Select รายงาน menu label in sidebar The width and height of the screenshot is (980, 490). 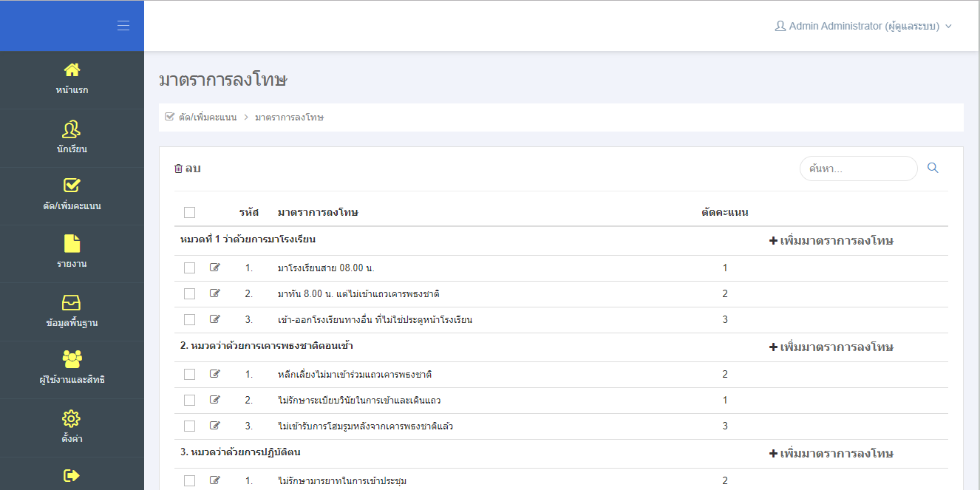pyautogui.click(x=72, y=264)
